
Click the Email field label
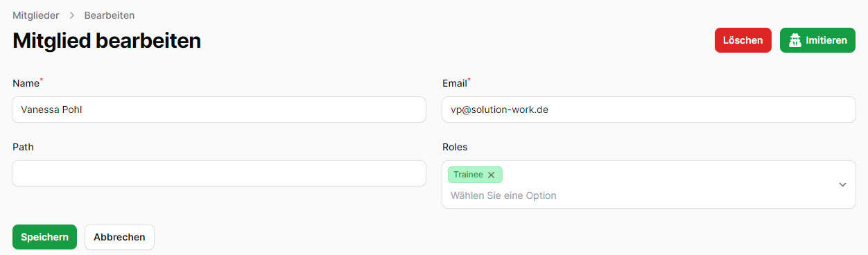click(455, 83)
